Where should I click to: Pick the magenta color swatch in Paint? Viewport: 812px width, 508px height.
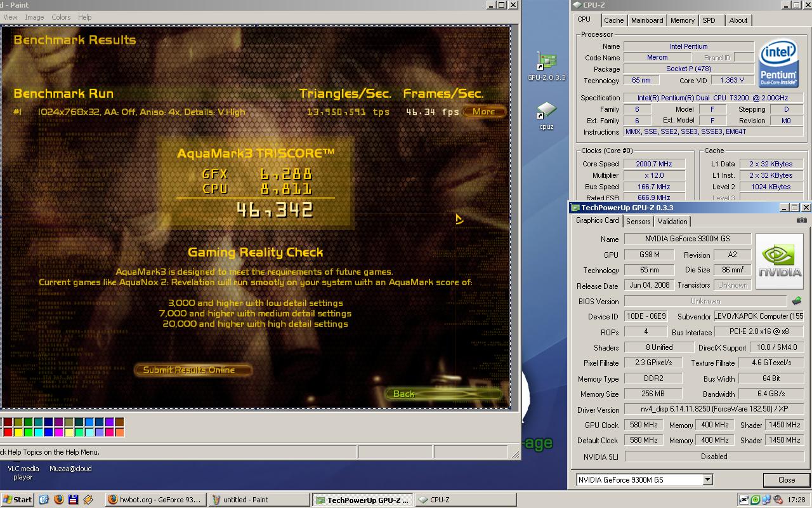(x=59, y=432)
